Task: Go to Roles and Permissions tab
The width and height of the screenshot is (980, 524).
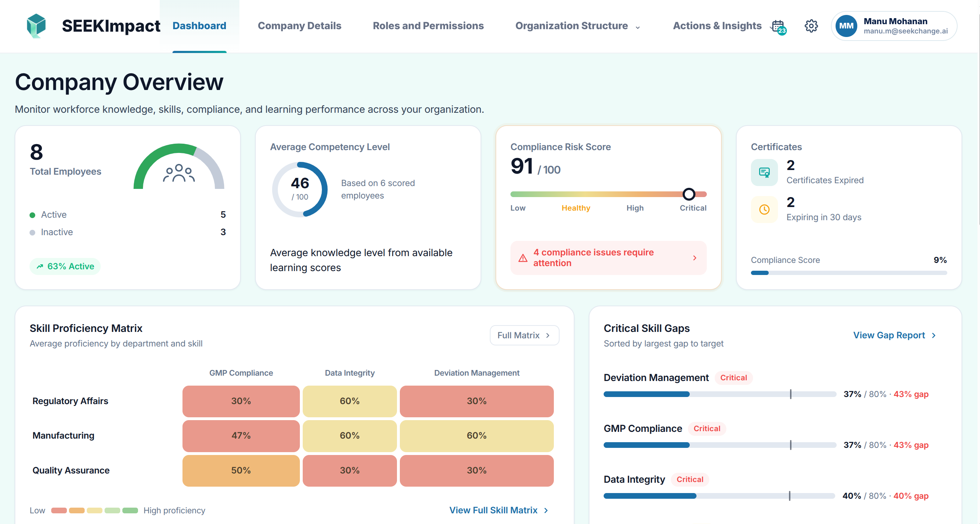Action: [x=428, y=26]
